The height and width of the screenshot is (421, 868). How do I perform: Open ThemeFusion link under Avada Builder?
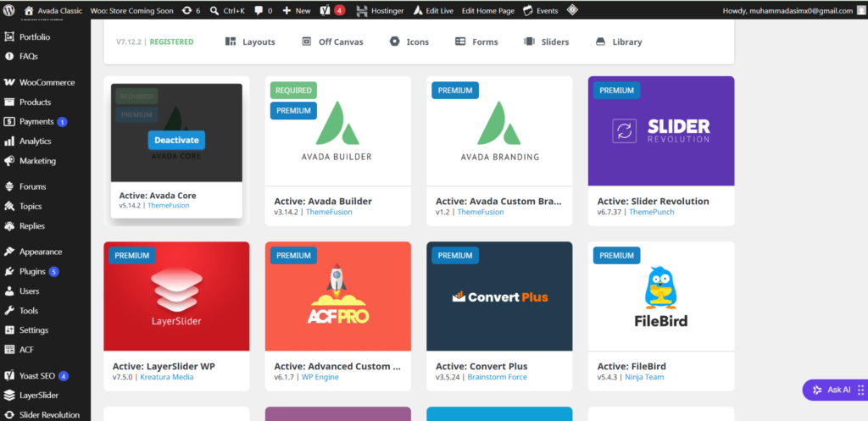click(x=329, y=212)
